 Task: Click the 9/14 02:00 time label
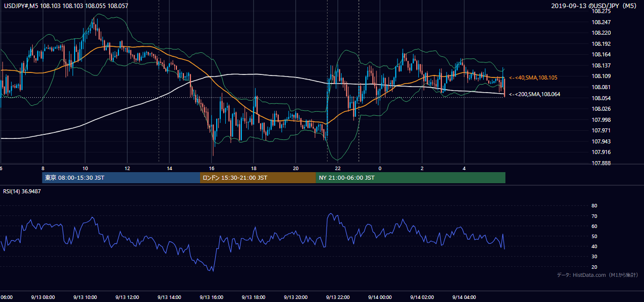pyautogui.click(x=422, y=297)
